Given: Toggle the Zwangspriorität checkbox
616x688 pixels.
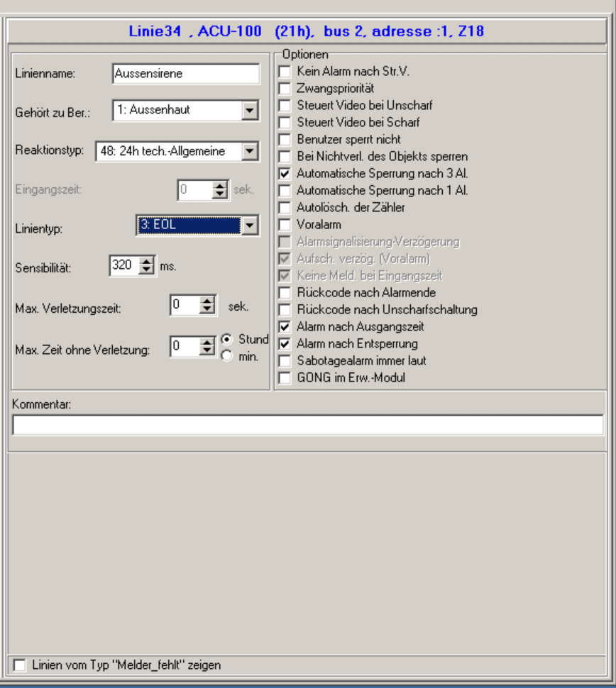Looking at the screenshot, I should point(285,88).
